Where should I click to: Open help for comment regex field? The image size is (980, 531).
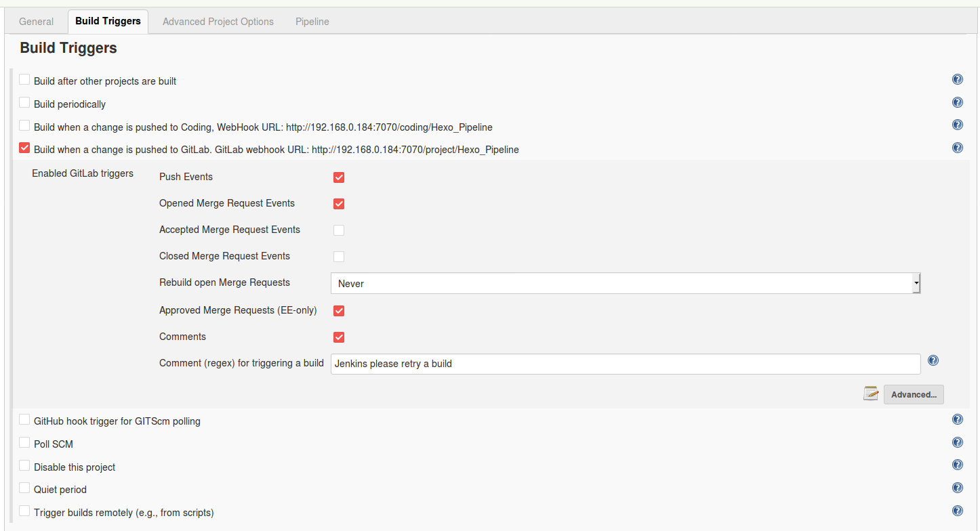(933, 361)
